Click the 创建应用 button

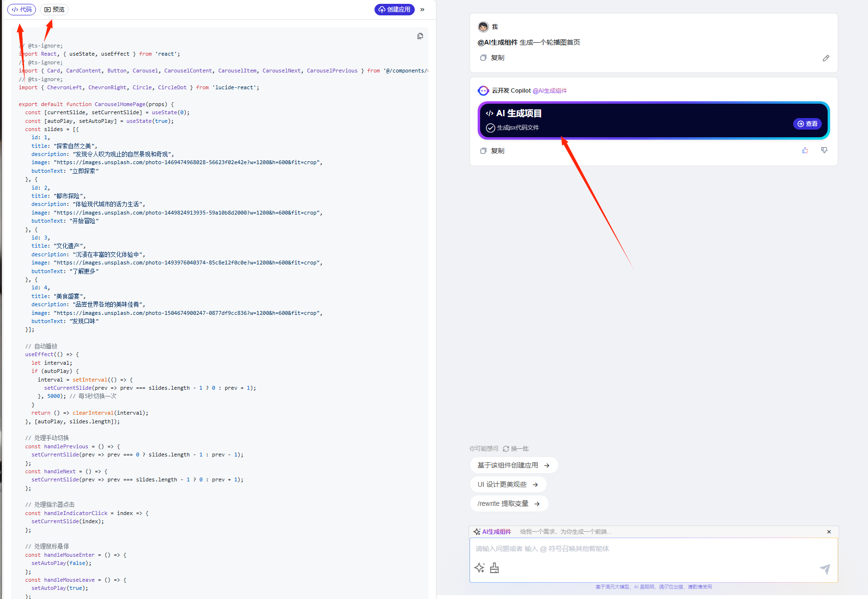coord(394,10)
